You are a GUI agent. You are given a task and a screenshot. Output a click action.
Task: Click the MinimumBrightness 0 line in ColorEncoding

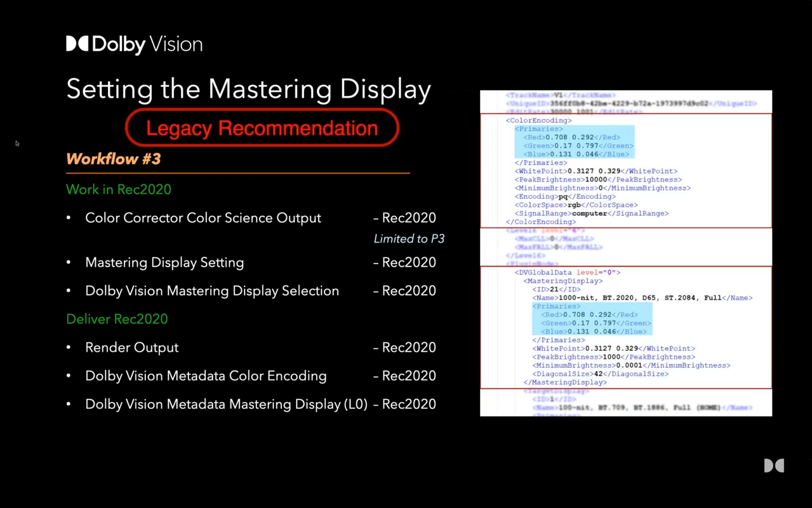tap(602, 188)
